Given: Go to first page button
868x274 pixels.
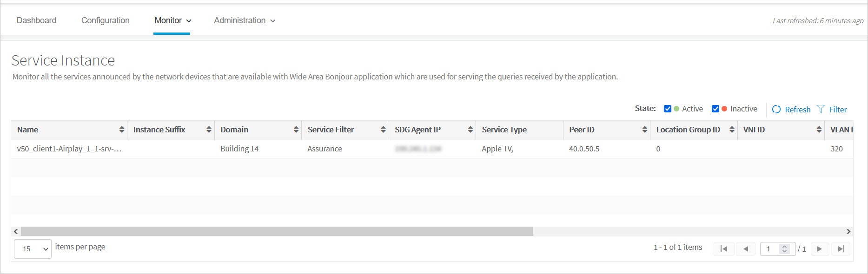Looking at the screenshot, I should click(724, 249).
